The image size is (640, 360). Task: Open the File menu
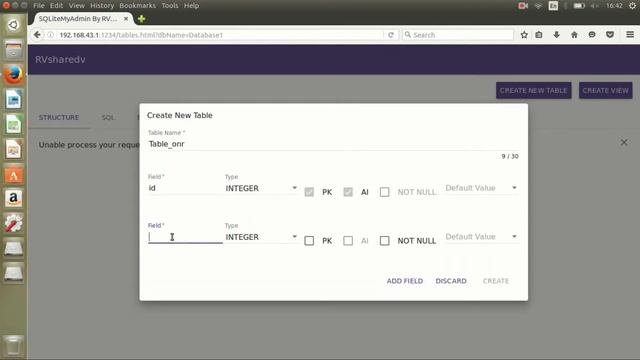[39, 6]
